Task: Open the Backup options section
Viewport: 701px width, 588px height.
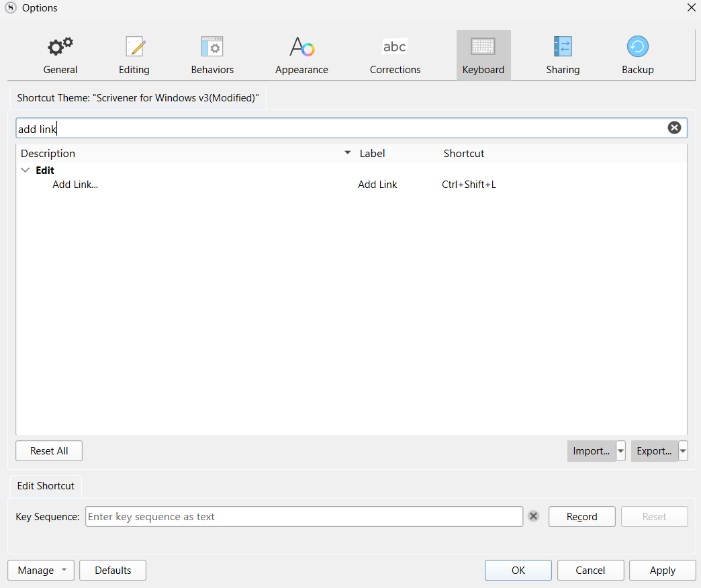Action: pyautogui.click(x=637, y=56)
